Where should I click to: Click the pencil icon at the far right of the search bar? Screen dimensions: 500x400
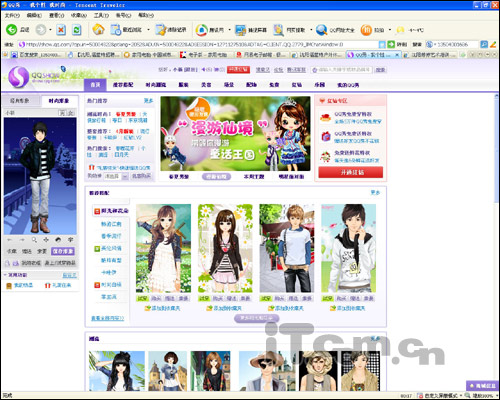coord(493,44)
